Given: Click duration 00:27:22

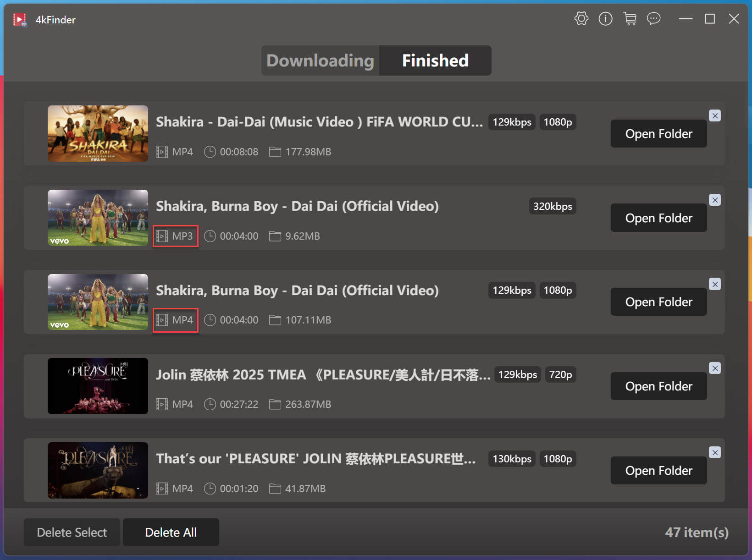Looking at the screenshot, I should (239, 404).
